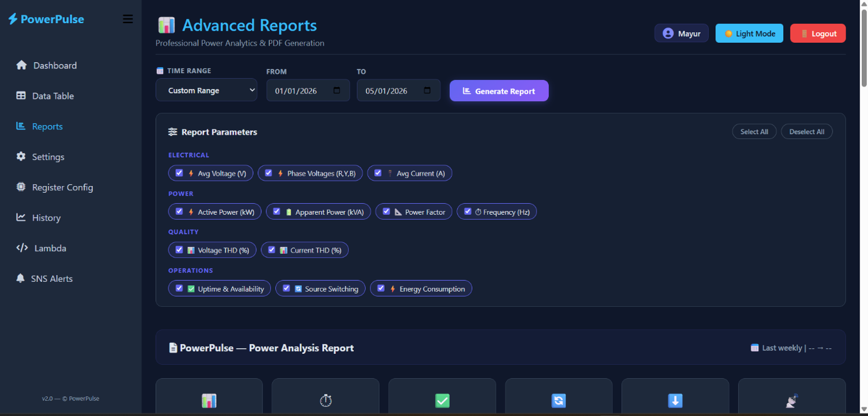868x416 pixels.
Task: Switch to Light Mode
Action: (x=750, y=34)
